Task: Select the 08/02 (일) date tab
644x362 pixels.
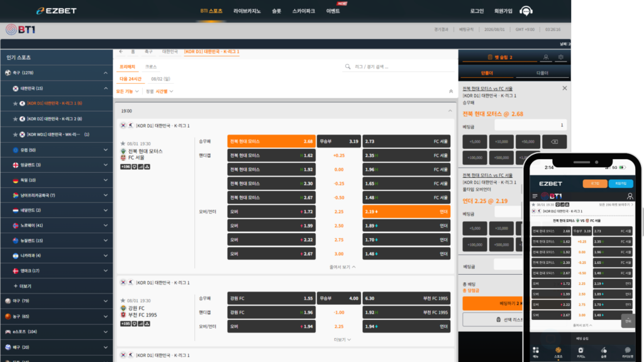Action: click(160, 79)
